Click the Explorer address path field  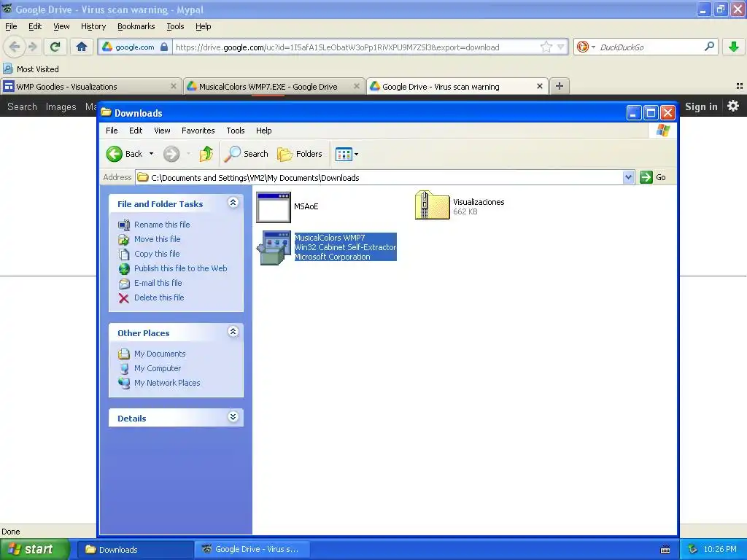(x=379, y=178)
